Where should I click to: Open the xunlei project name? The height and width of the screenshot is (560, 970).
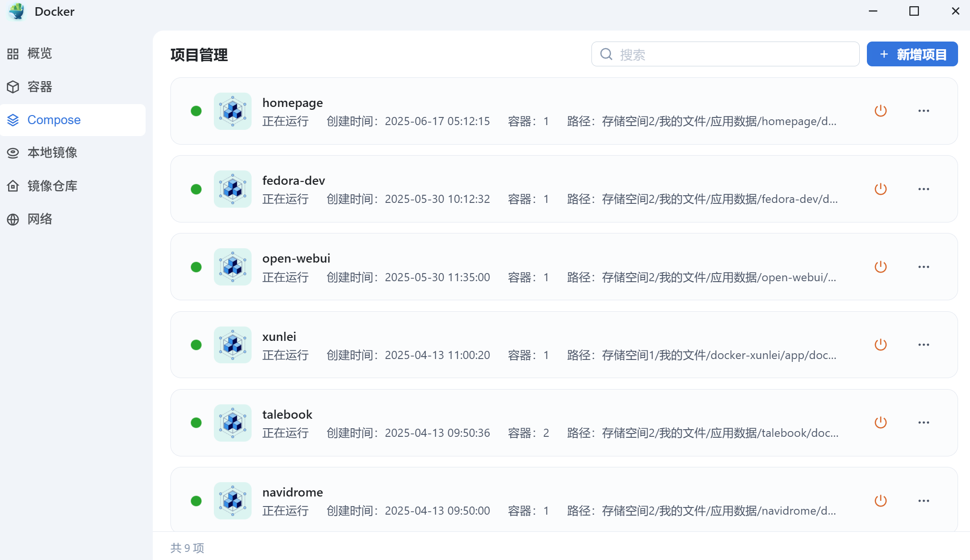(x=279, y=337)
